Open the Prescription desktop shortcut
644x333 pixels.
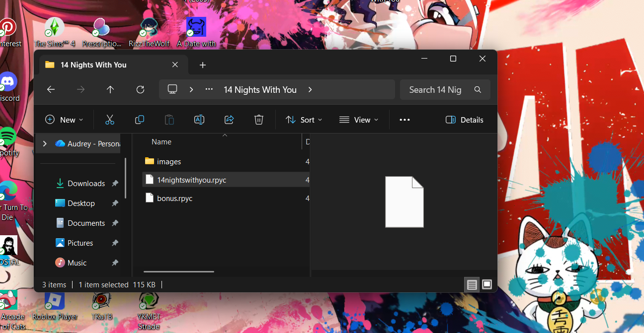(x=101, y=32)
